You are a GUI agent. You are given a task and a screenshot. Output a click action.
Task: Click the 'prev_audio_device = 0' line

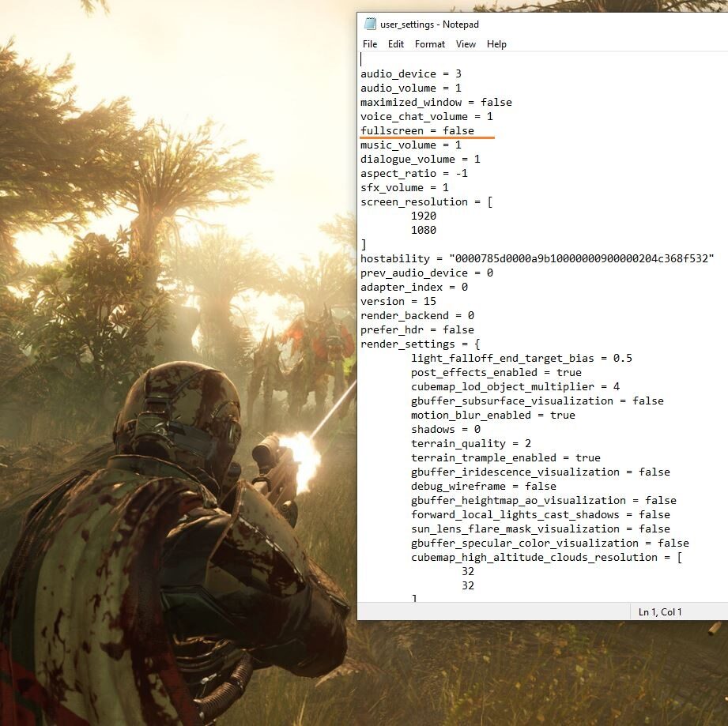427,273
